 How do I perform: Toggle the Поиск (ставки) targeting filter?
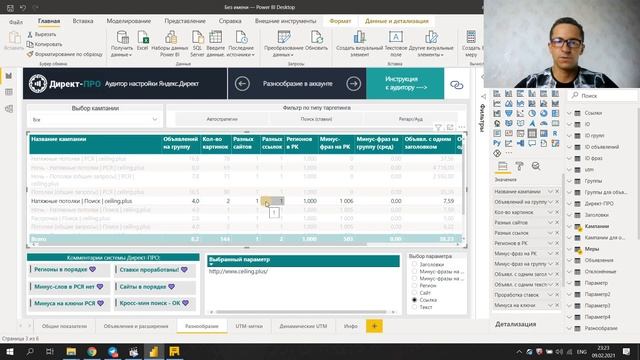click(x=316, y=119)
